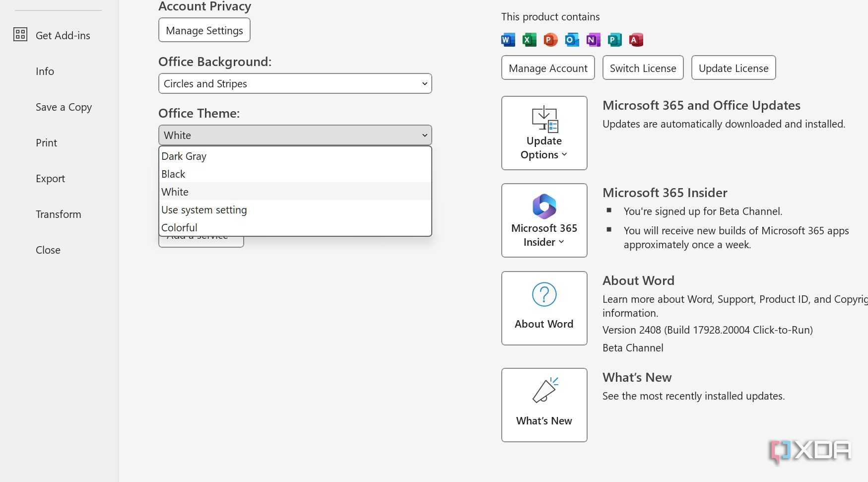
Task: Click the Get Add-ins grid icon
Action: 20,34
